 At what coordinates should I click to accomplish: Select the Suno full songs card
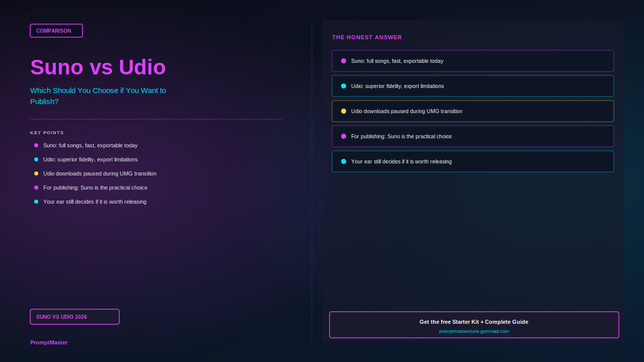pyautogui.click(x=473, y=61)
